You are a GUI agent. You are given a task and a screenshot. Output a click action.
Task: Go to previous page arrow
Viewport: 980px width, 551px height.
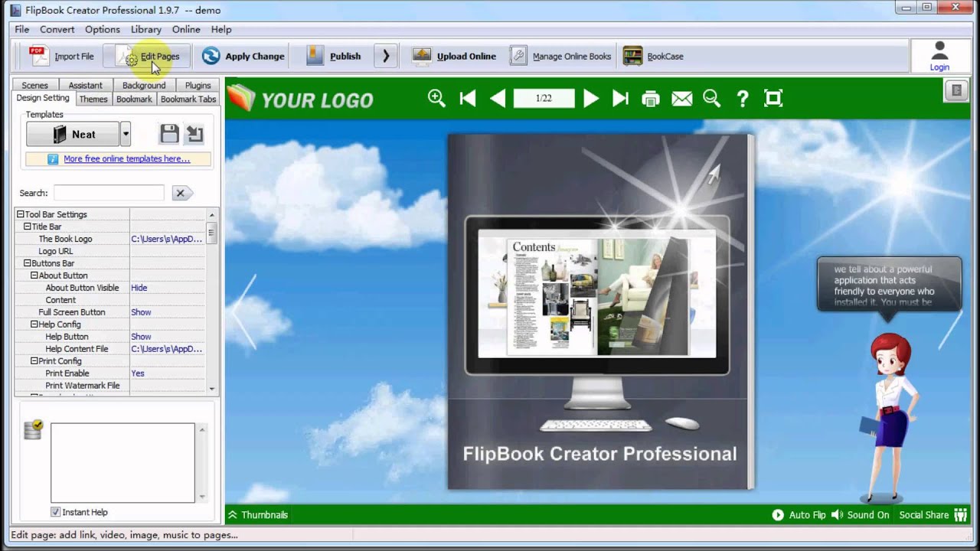[x=498, y=98]
